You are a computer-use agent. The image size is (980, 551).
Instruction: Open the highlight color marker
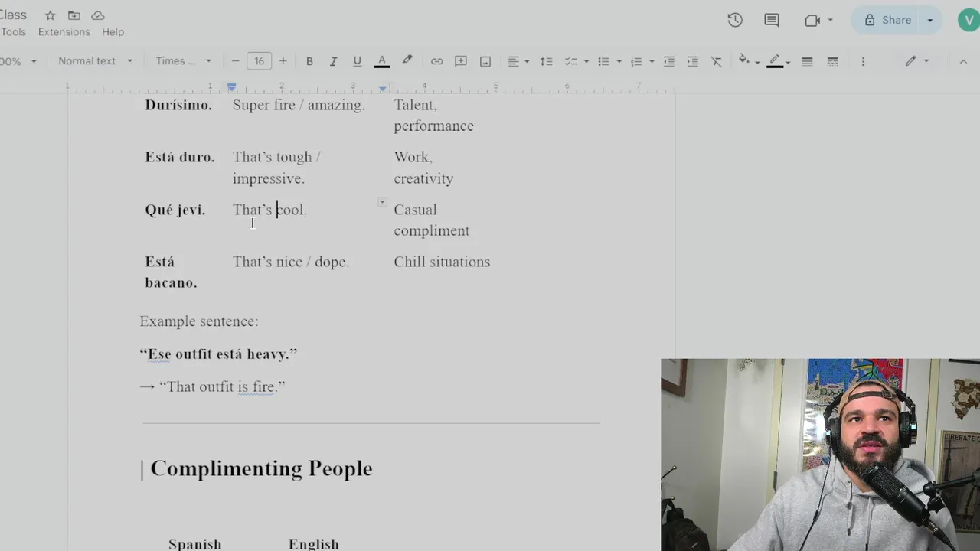(407, 61)
